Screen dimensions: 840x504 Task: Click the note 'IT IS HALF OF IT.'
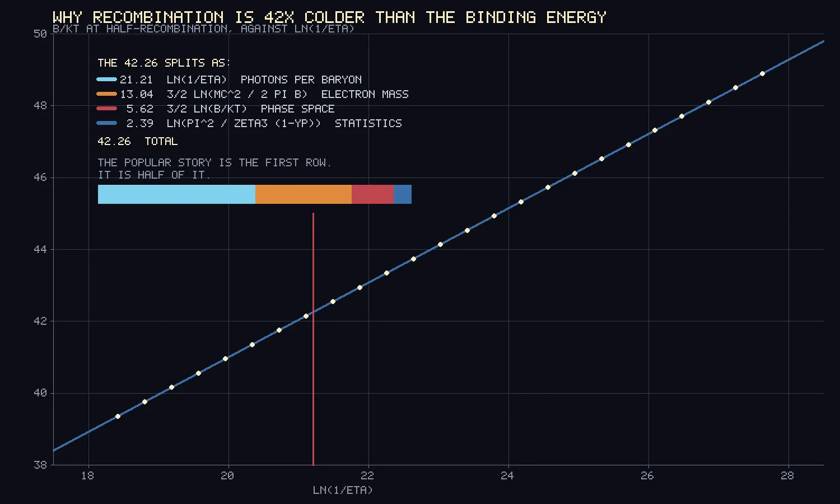click(x=154, y=175)
